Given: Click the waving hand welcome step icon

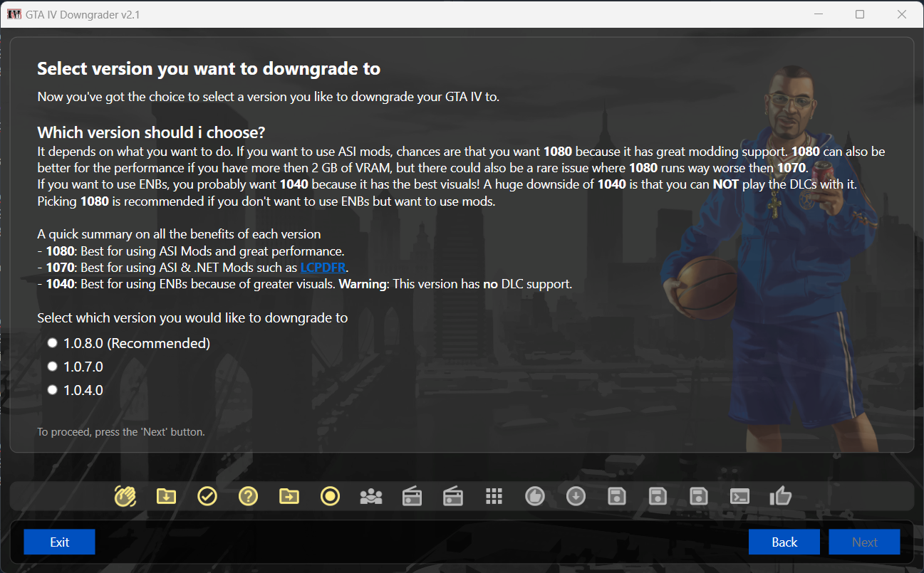Looking at the screenshot, I should (125, 496).
